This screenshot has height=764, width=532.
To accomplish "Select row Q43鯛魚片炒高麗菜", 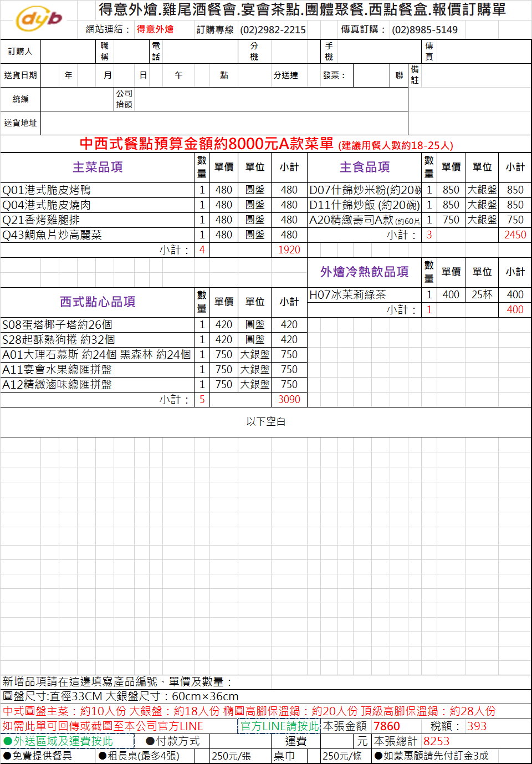I will point(153,235).
